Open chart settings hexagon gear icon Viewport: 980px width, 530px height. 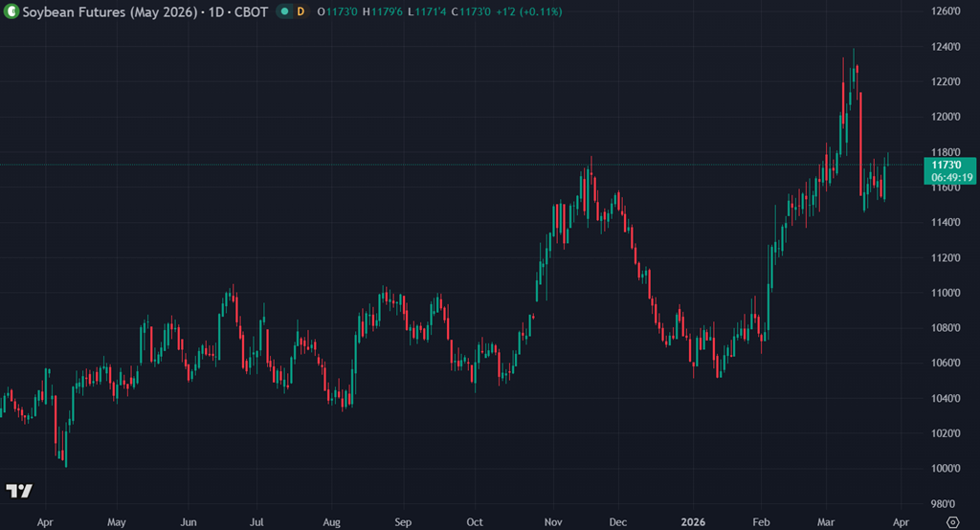[951, 522]
